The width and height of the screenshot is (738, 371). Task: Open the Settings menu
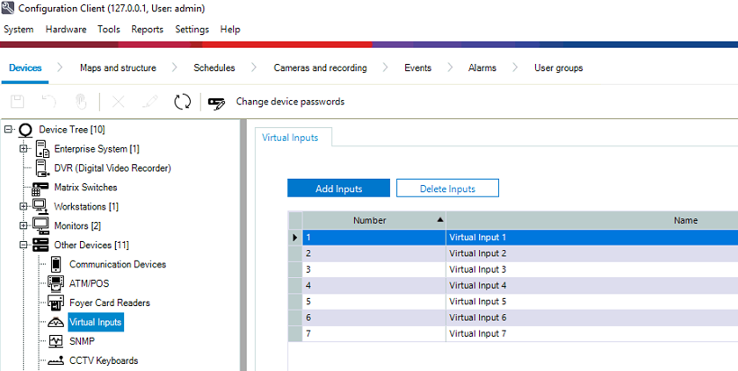click(192, 29)
